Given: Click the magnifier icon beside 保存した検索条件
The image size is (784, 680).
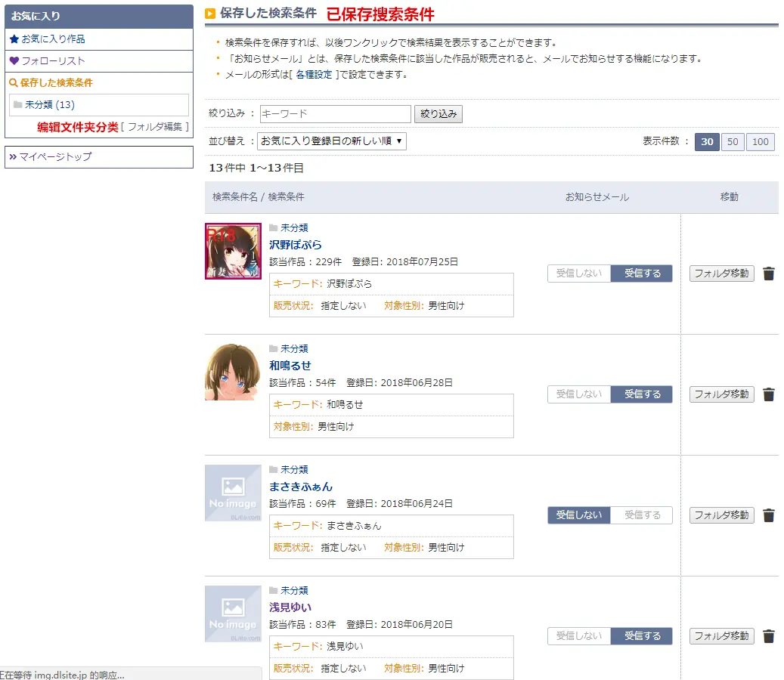Looking at the screenshot, I should (14, 83).
